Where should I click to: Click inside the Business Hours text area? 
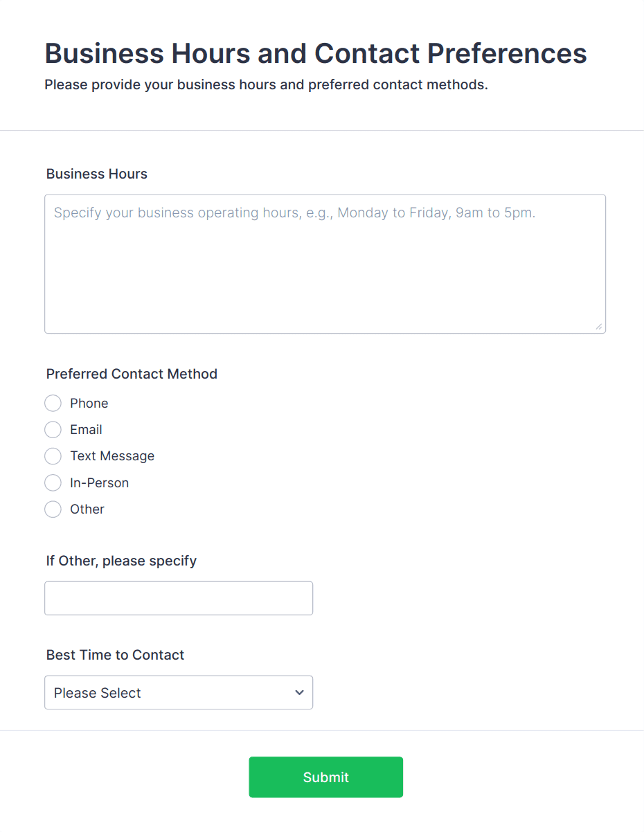tap(325, 264)
